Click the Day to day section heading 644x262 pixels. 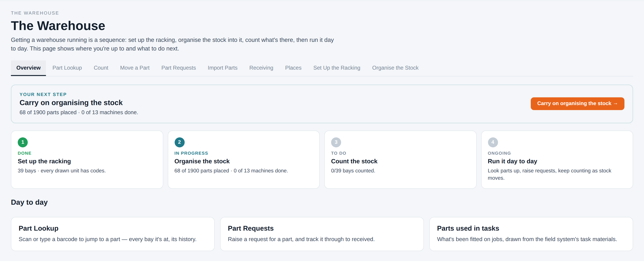(29, 202)
